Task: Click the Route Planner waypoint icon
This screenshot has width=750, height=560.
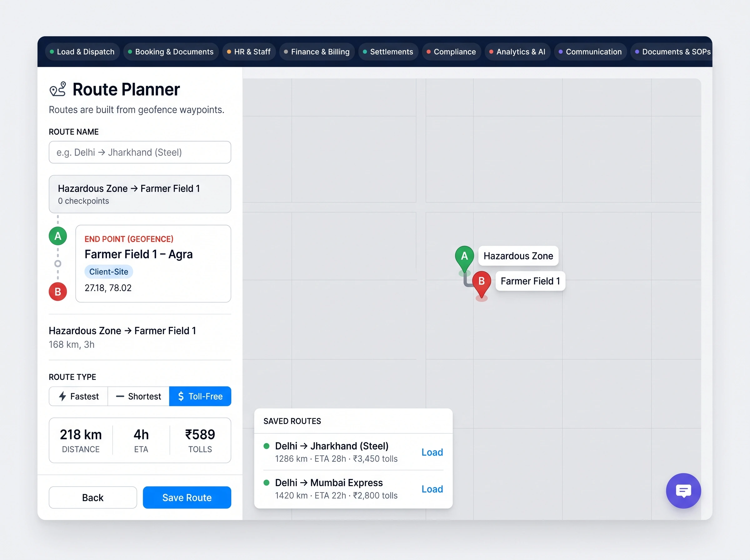Action: coord(57,89)
